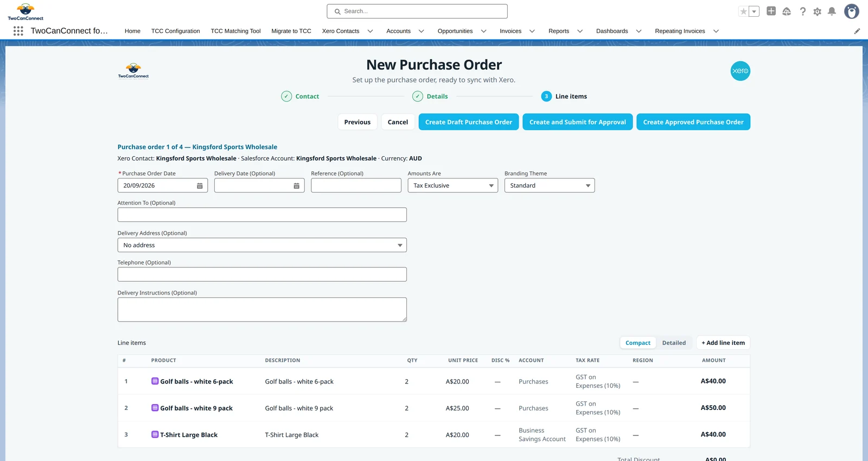Click the unit price A$25.00
Viewport: 868px width, 461px height.
pos(457,408)
